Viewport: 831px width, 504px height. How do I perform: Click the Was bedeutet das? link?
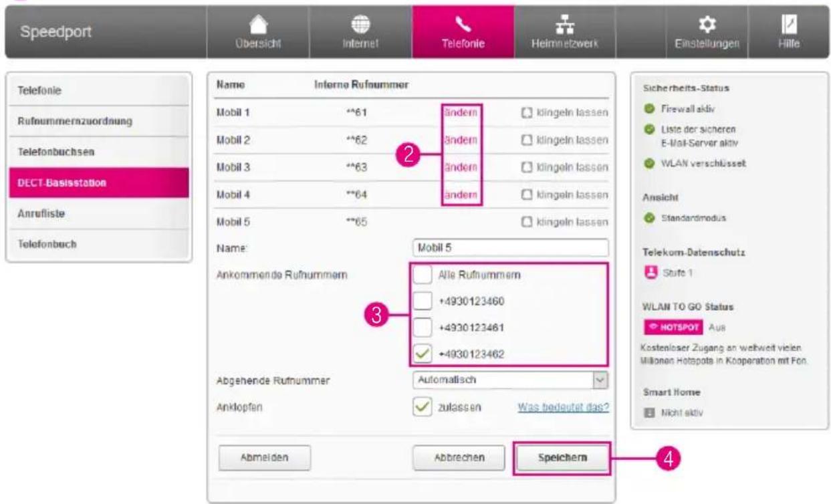click(x=564, y=407)
